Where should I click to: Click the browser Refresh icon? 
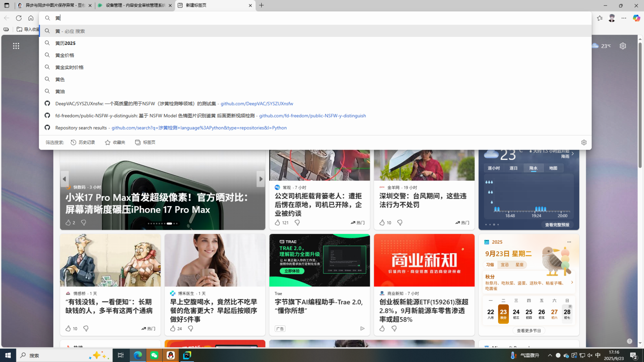19,18
